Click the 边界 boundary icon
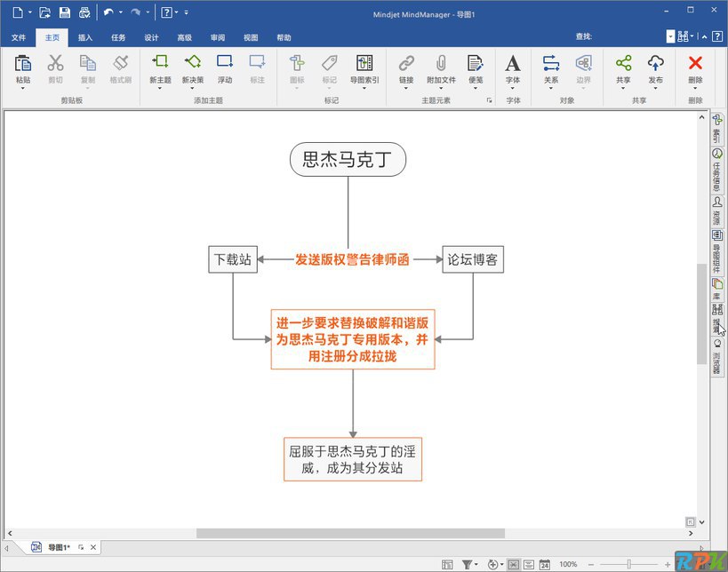 point(584,63)
